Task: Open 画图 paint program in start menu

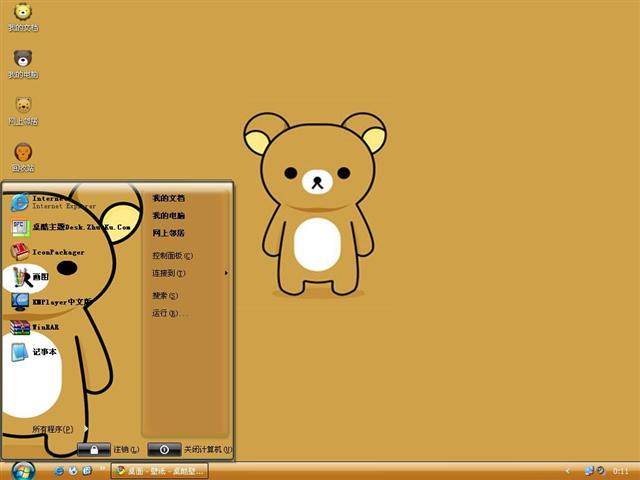Action: (x=30, y=277)
